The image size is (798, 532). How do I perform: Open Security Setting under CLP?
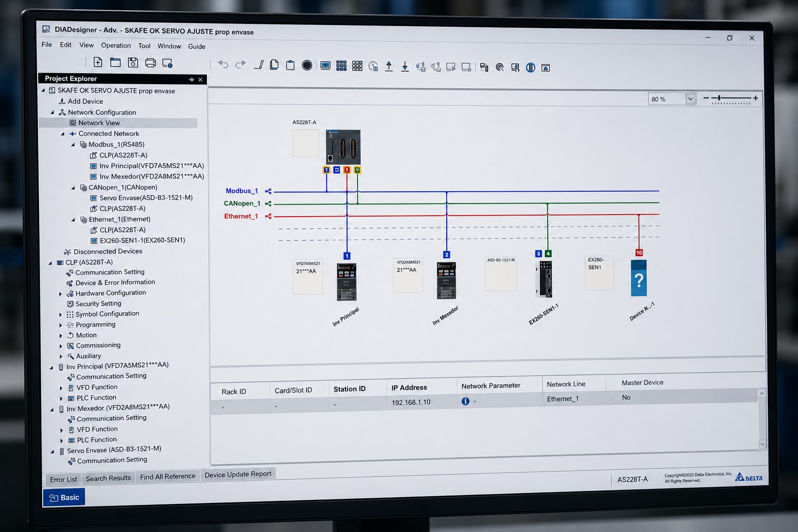[98, 304]
